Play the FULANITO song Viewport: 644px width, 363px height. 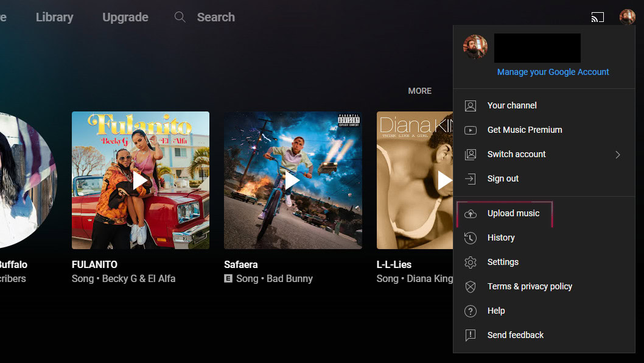pyautogui.click(x=141, y=180)
